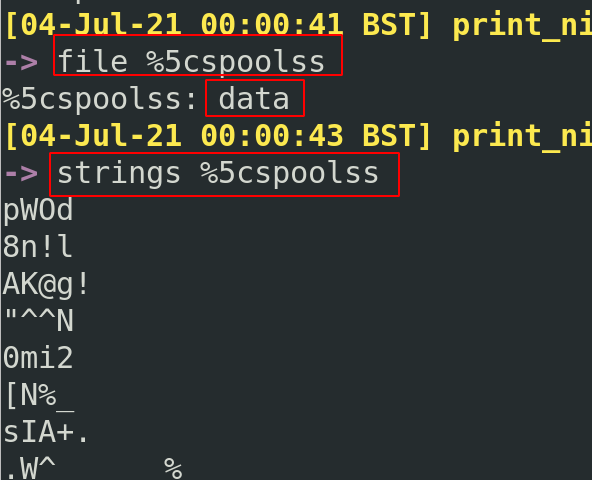Click 'print_ni' text on first prompt line

point(522,26)
